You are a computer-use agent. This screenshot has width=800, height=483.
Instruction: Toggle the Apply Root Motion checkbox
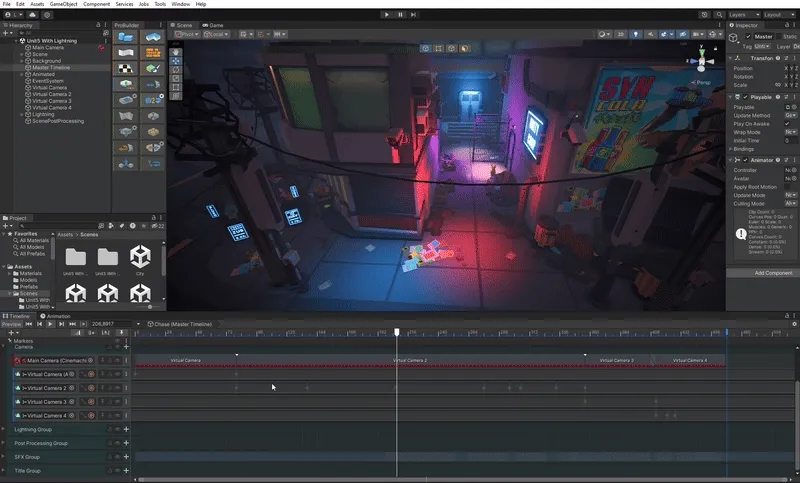(788, 186)
